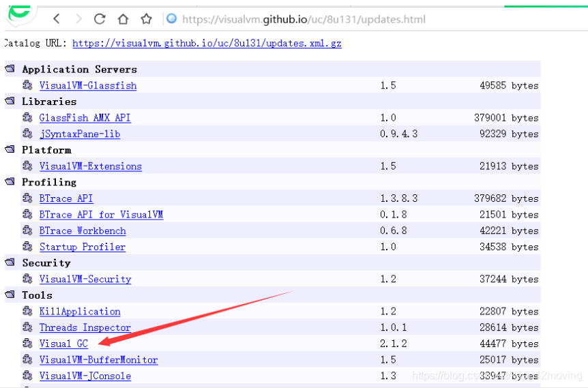Open the BTrace API for VisualVM link

101,214
